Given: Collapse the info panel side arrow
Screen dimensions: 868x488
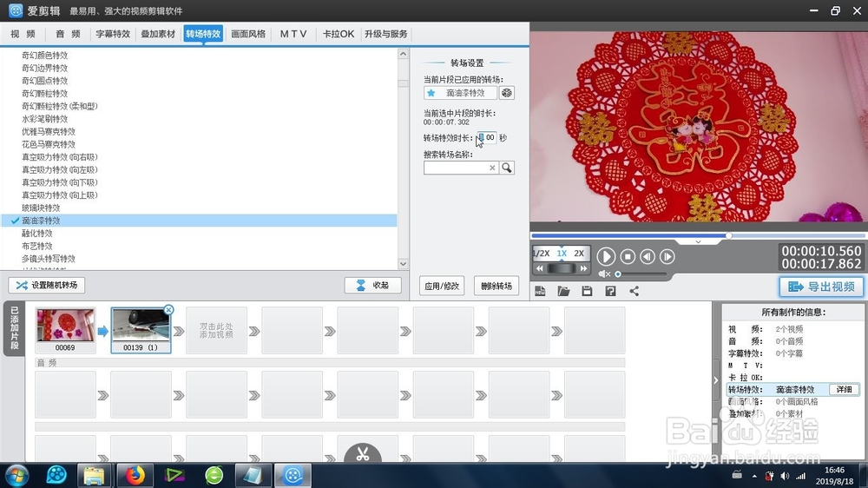Looking at the screenshot, I should [x=716, y=380].
